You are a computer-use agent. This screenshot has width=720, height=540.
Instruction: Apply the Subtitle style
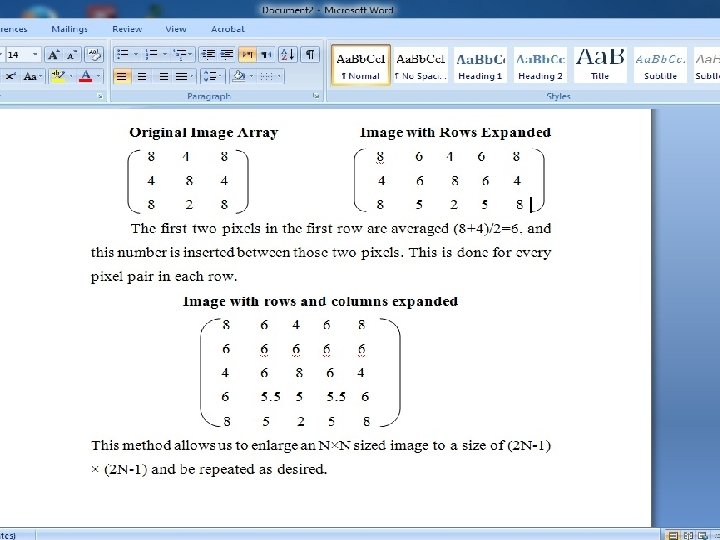click(x=660, y=65)
